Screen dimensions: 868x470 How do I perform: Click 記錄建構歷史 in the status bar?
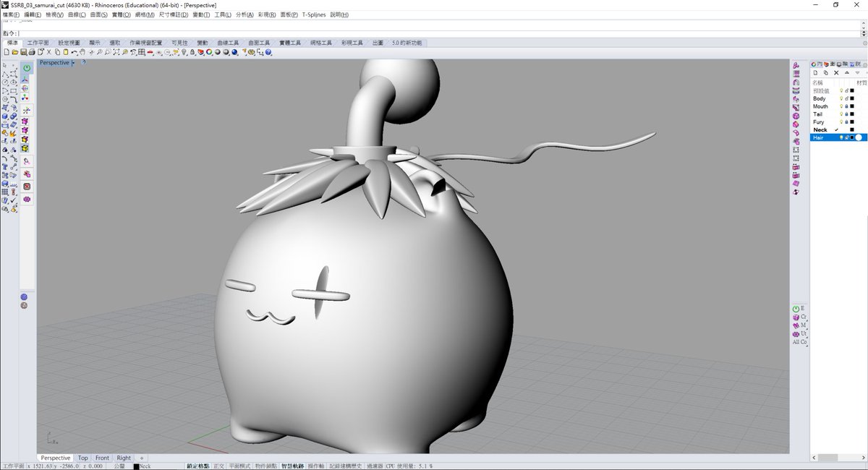[x=345, y=466]
